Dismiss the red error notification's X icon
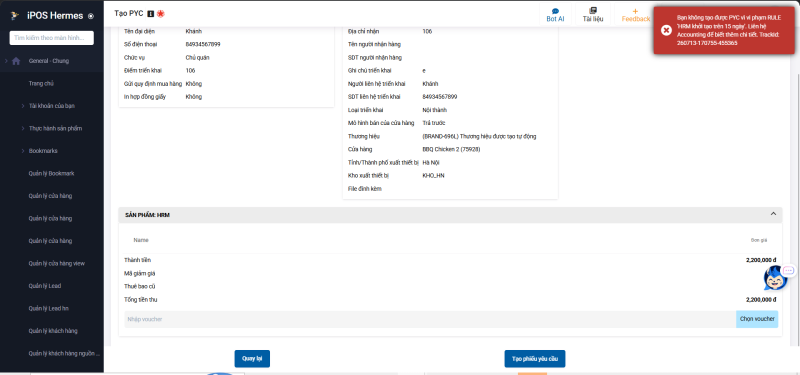Viewport: 800px width, 375px height. pyautogui.click(x=666, y=30)
